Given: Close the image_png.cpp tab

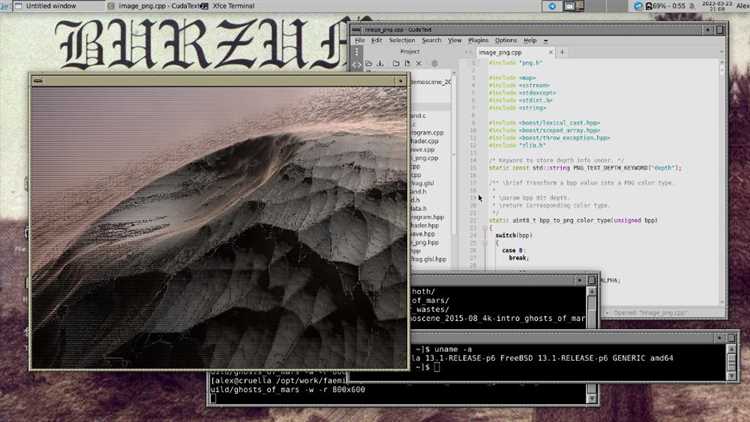Looking at the screenshot, I should coord(551,52).
